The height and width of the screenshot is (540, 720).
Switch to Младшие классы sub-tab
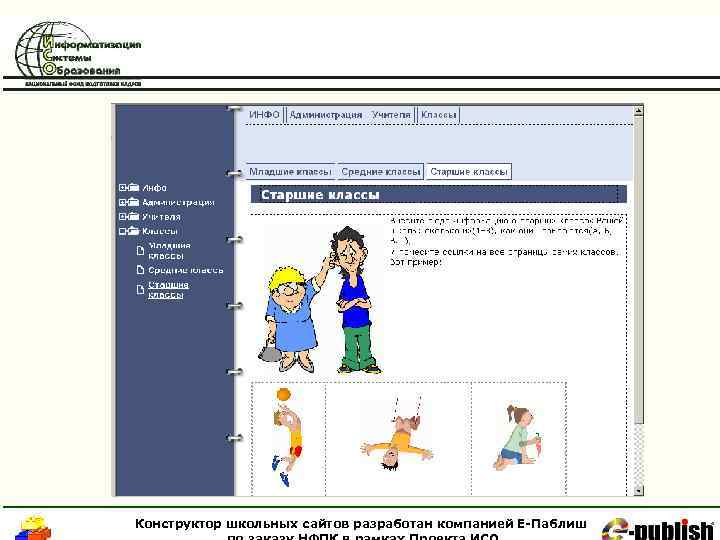(x=290, y=172)
